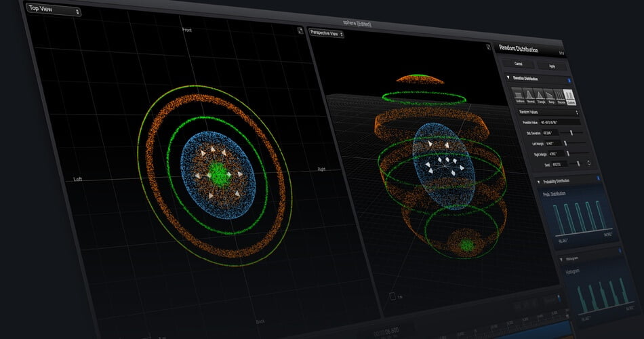
Task: Click the Cancel button
Action: 519,64
